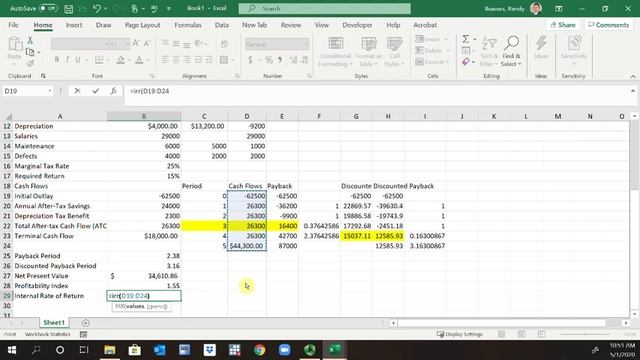
Task: Open the Clipboard dialog launcher
Action: coord(43,76)
